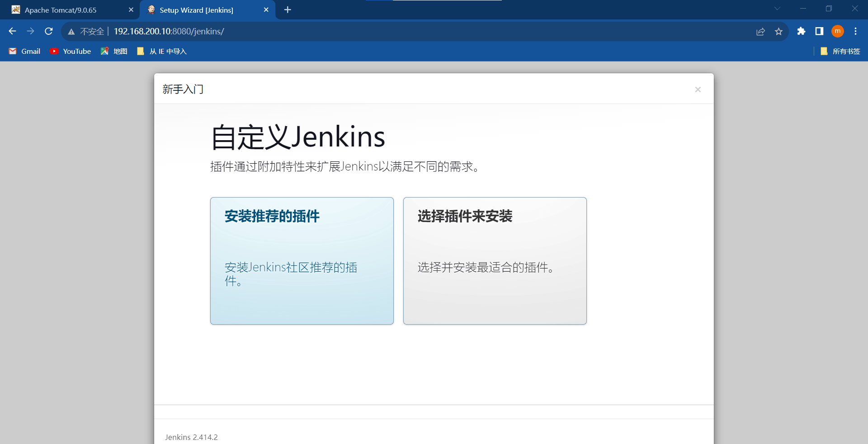
Task: Click the share page icon
Action: coord(760,31)
